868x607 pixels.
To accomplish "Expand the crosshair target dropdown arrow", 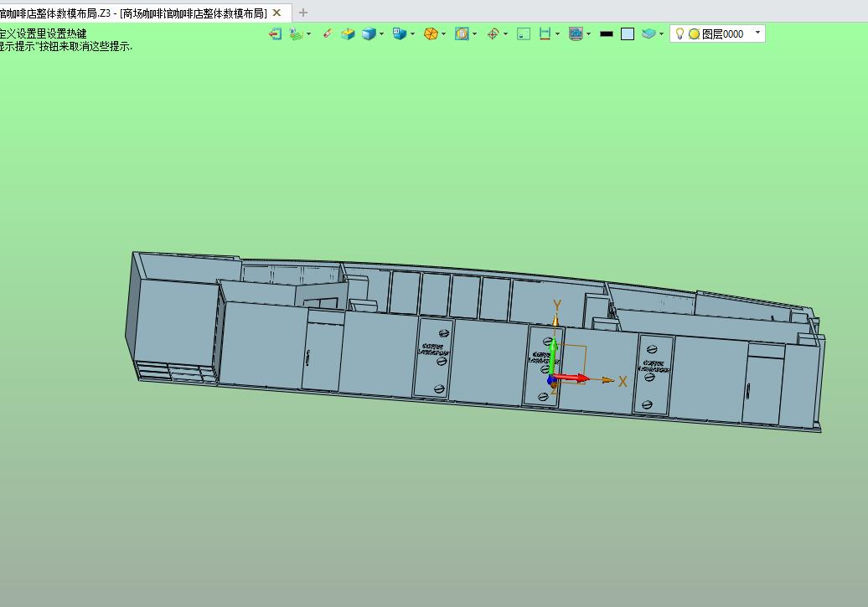I will pos(505,34).
